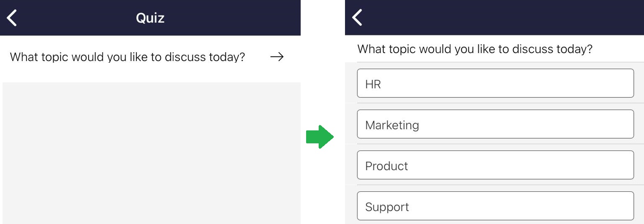Click the Product label in the third answer box
The width and height of the screenshot is (644, 224).
386,166
